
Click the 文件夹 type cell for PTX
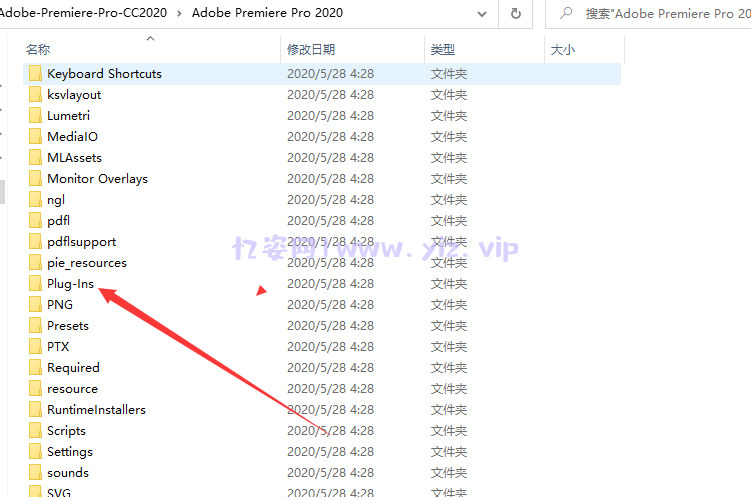point(449,347)
